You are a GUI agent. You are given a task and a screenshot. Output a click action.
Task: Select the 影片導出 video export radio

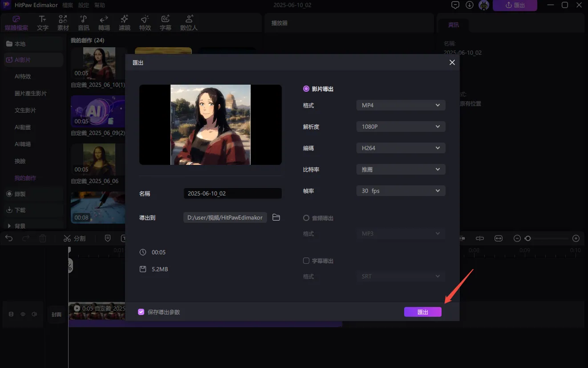pyautogui.click(x=306, y=89)
